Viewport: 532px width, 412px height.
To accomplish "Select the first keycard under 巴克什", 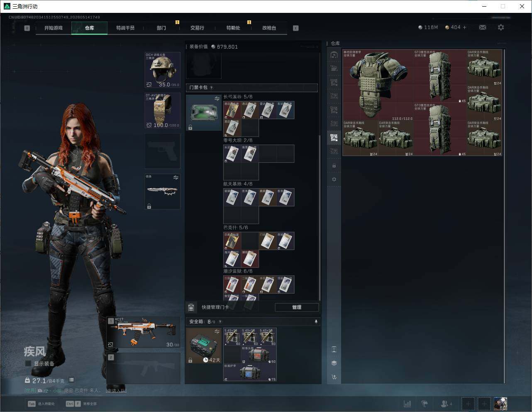I will click(x=232, y=241).
